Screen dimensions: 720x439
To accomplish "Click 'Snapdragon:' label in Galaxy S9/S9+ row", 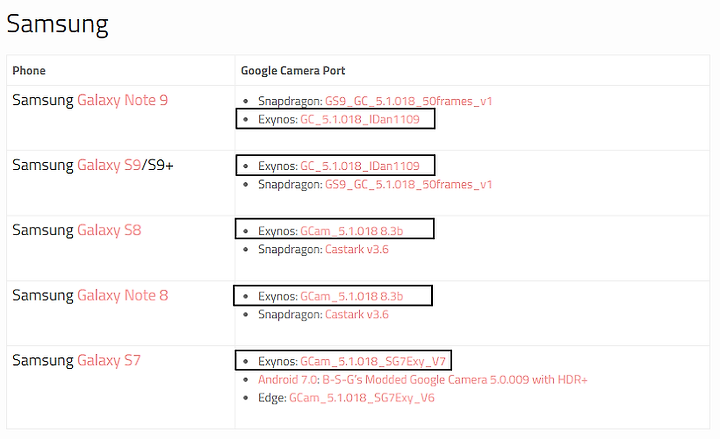I will (x=290, y=185).
